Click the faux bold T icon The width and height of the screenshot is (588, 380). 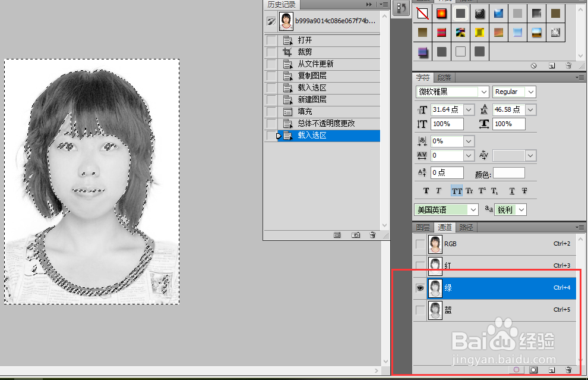point(426,191)
